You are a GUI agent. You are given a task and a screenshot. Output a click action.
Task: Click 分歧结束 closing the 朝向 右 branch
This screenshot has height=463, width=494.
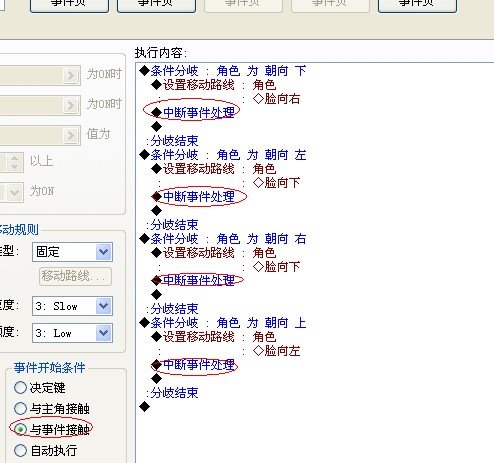[172, 309]
